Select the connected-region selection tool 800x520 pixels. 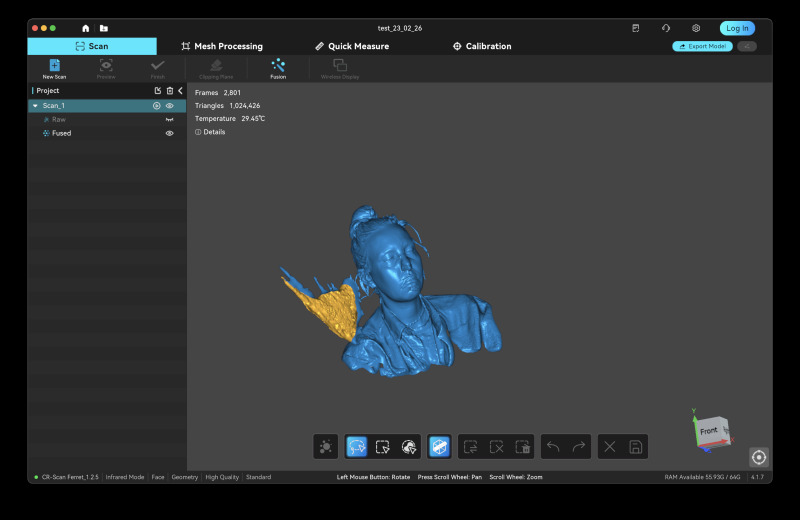[x=409, y=447]
